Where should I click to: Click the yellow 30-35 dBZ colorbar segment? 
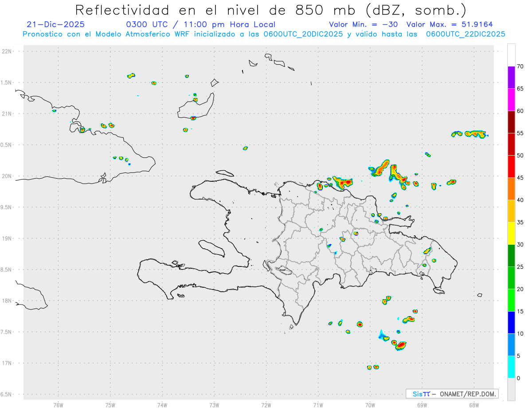(x=511, y=233)
